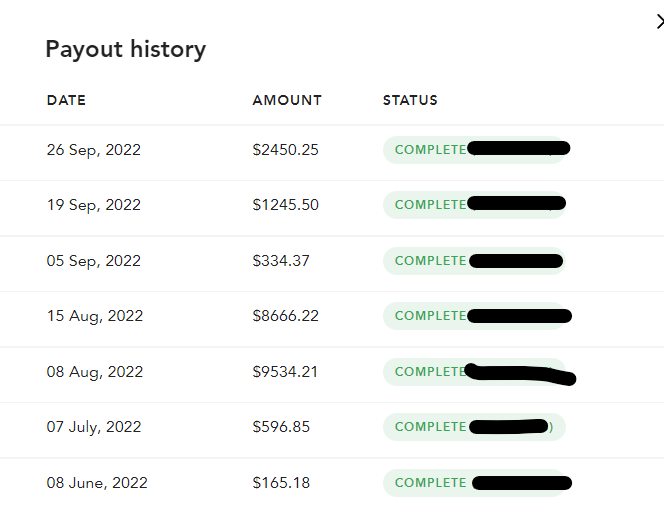The width and height of the screenshot is (664, 532).
Task: Click the DATE column header
Action: pyautogui.click(x=66, y=100)
